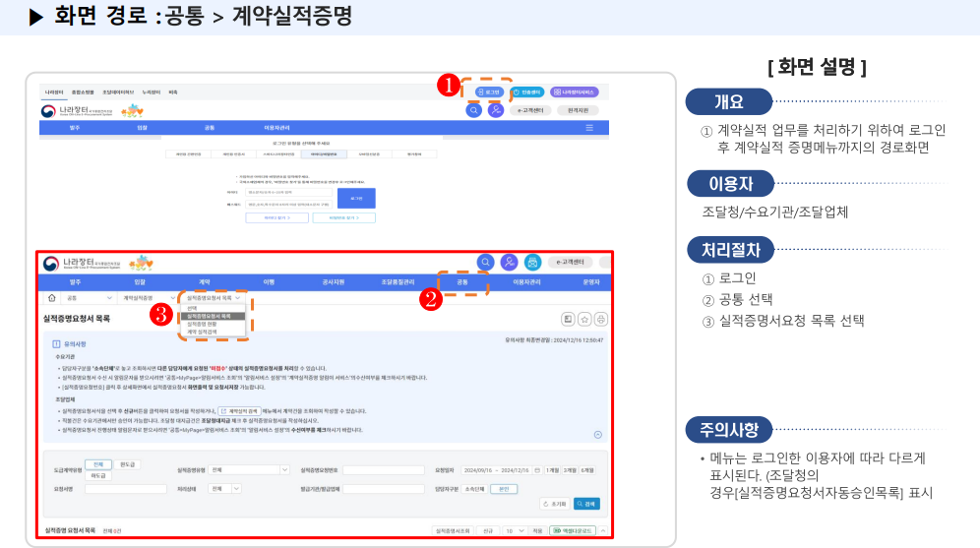Click the 발급기관/발급업체 input field

click(384, 489)
